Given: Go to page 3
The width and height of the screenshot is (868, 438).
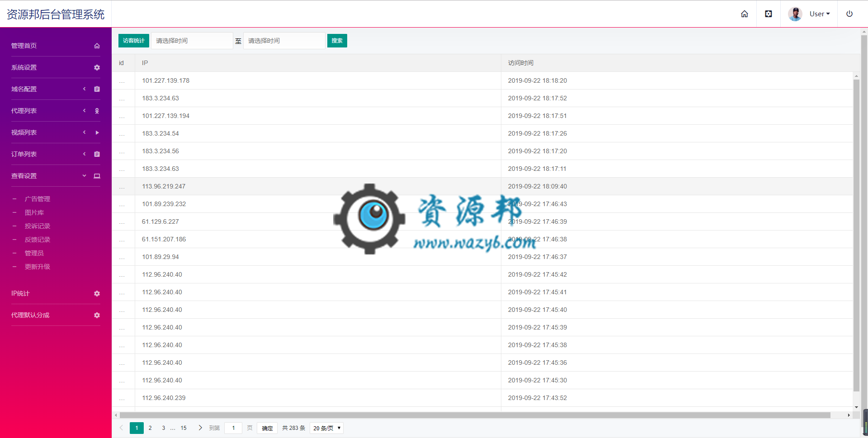Looking at the screenshot, I should tap(164, 428).
